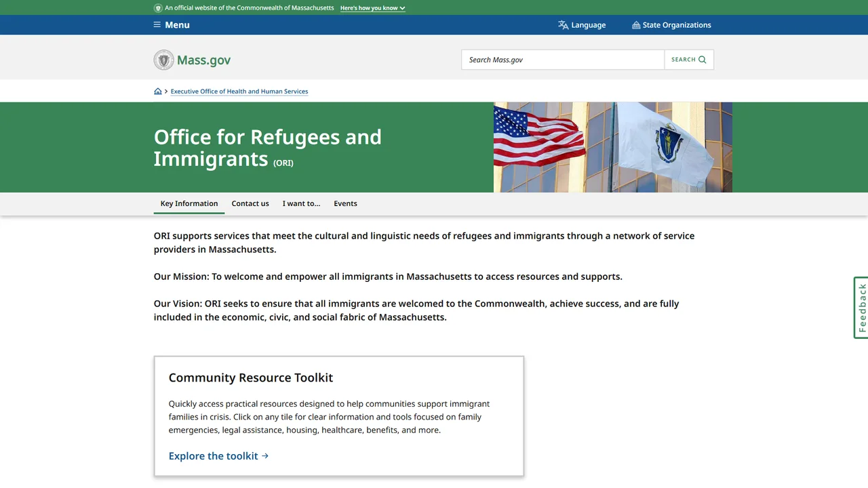Screen dimensions: 868x488
Task: Click the Language label text
Action: [589, 25]
